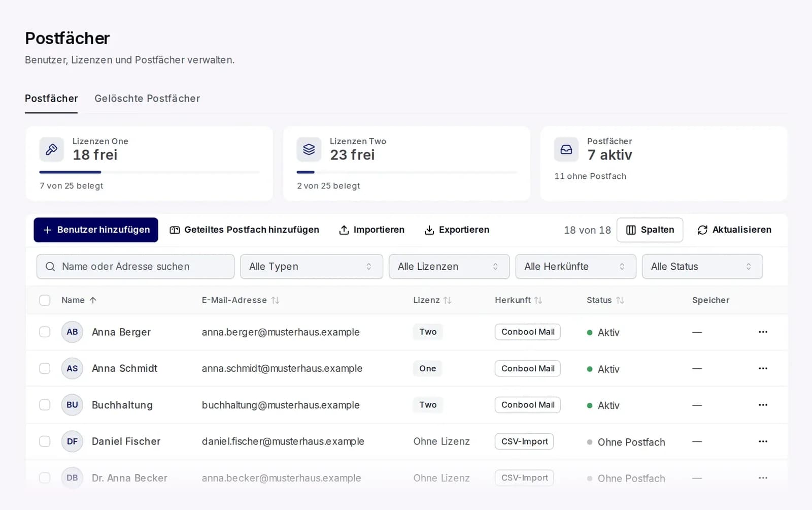812x510 pixels.
Task: Click the Importieren button
Action: (x=371, y=230)
